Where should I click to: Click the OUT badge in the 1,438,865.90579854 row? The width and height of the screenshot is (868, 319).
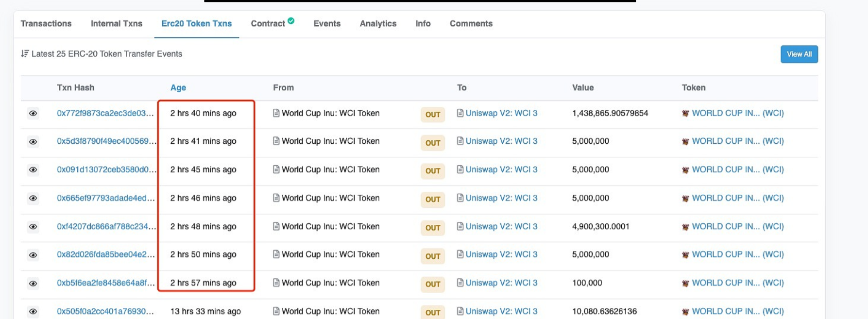pos(433,115)
